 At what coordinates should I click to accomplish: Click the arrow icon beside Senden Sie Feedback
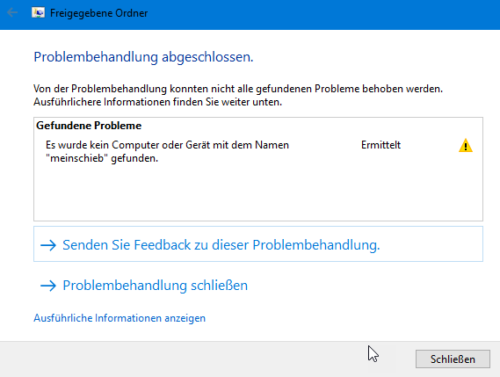(x=48, y=245)
